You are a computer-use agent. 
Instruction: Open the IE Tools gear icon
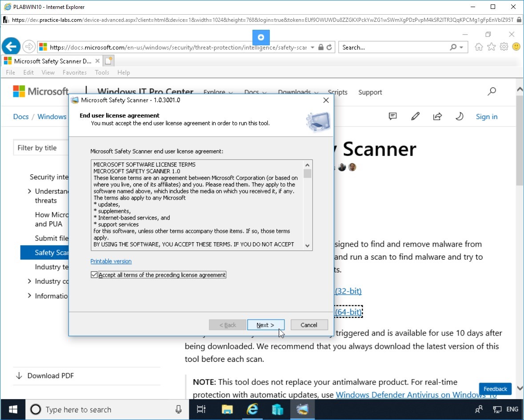click(504, 47)
